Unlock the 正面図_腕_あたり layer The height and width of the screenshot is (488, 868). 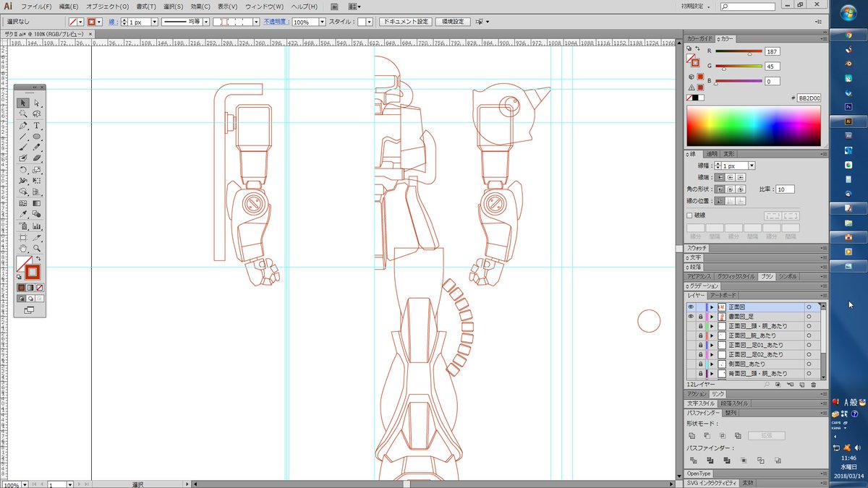tap(700, 335)
